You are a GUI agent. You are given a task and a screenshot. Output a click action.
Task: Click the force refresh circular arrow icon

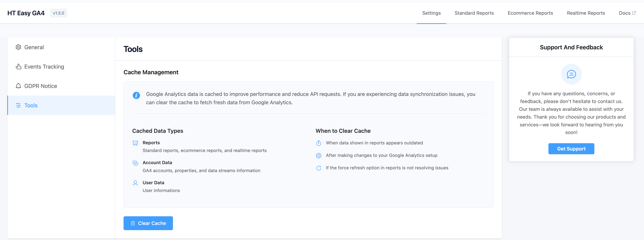(x=319, y=168)
